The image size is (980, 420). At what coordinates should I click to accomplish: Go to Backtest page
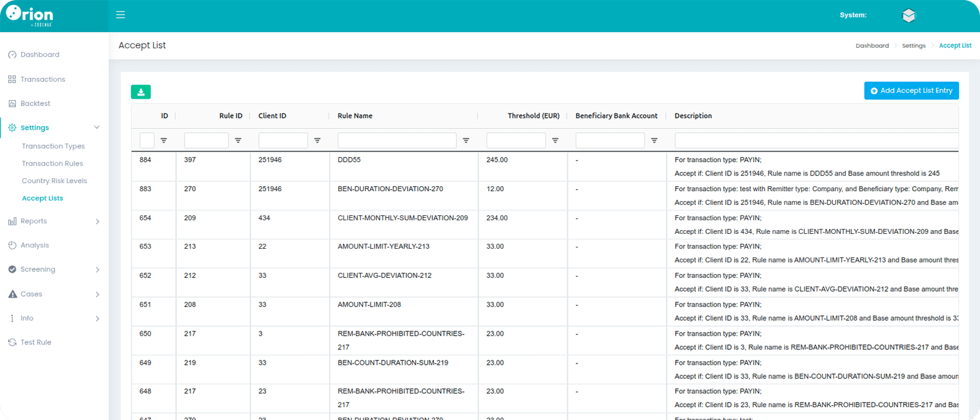tap(35, 104)
